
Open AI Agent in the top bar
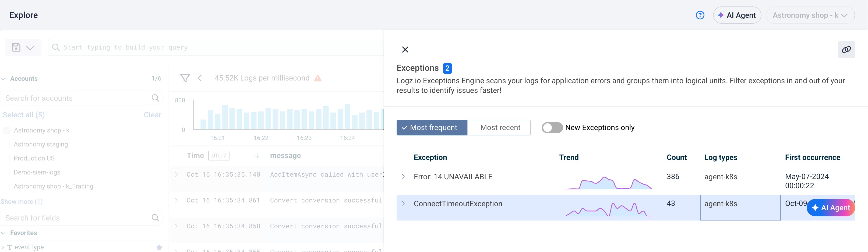tap(737, 15)
